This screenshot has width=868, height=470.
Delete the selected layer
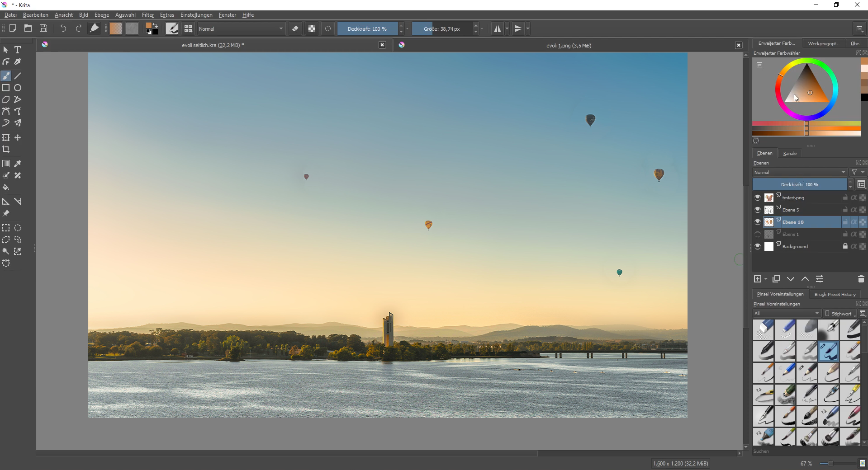pos(861,279)
